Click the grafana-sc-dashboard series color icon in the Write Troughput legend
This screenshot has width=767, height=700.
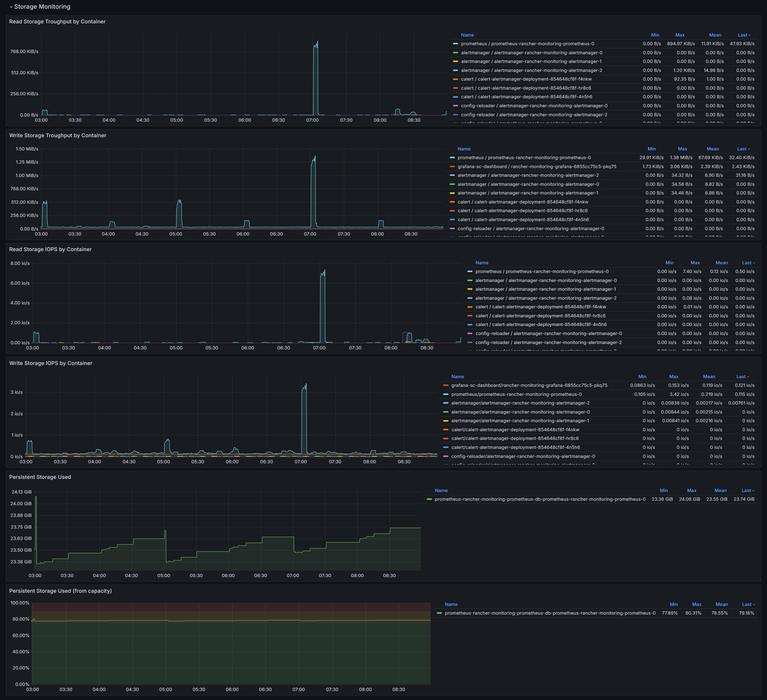(x=452, y=167)
